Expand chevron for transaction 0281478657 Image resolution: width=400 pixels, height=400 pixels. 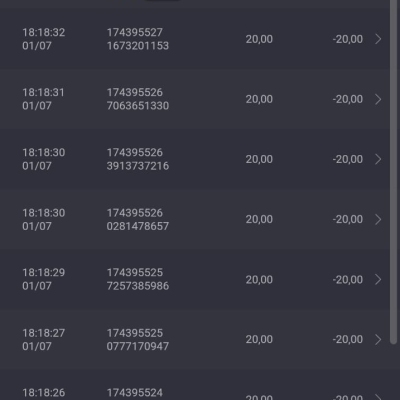pos(378,219)
